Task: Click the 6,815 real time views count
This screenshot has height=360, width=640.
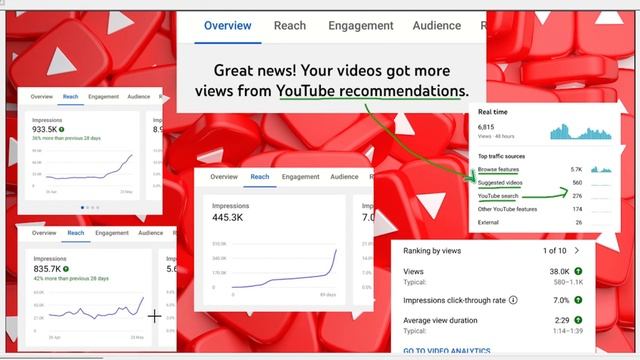Action: 486,127
